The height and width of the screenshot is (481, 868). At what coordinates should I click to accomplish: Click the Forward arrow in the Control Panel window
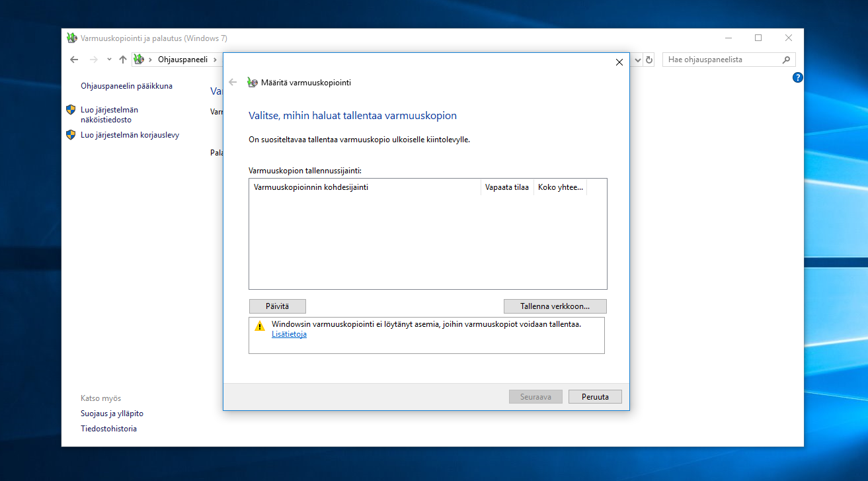point(93,60)
